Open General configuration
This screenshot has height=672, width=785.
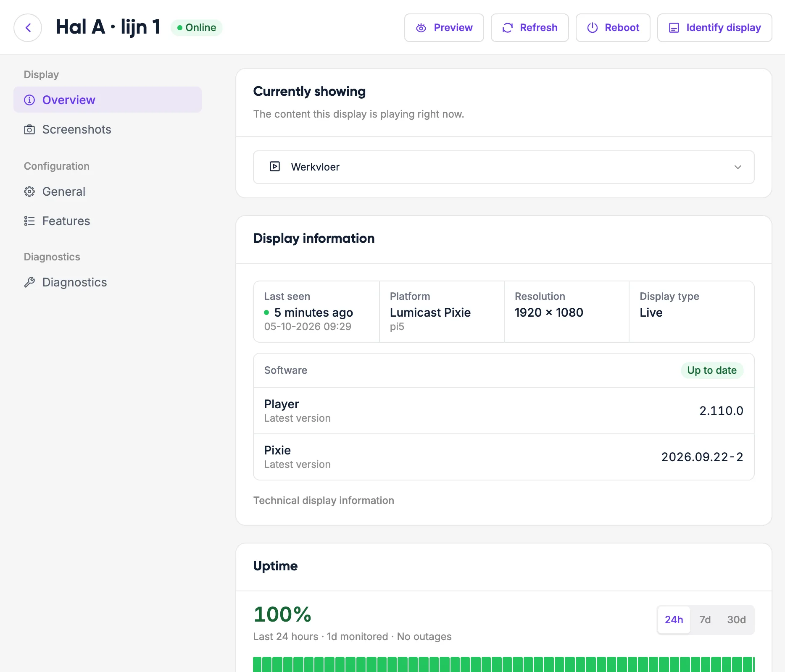(108, 192)
